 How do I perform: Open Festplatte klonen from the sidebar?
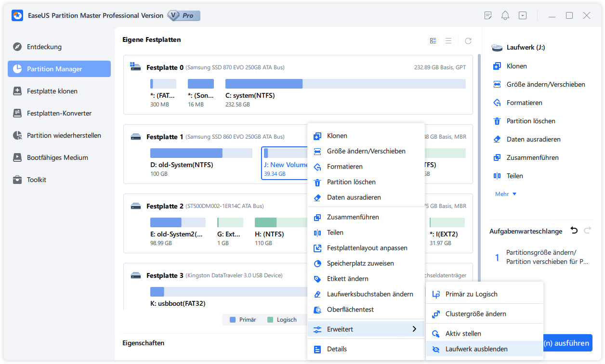coord(59,91)
